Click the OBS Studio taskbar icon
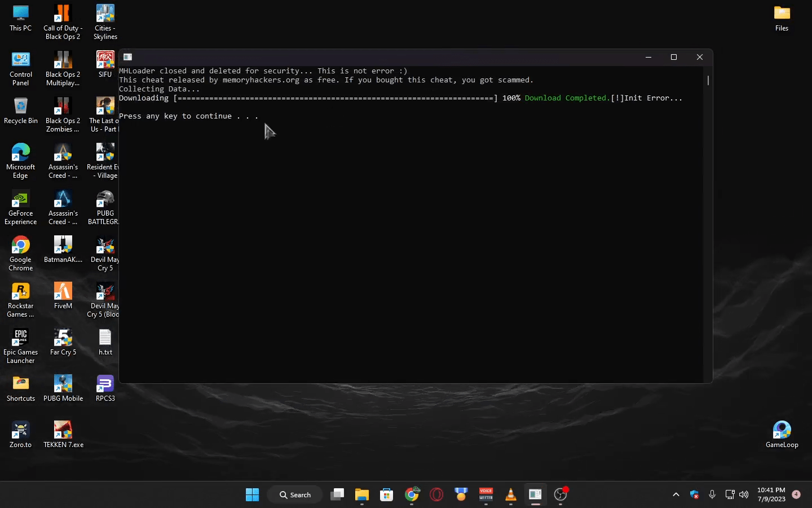This screenshot has height=508, width=812. (561, 495)
